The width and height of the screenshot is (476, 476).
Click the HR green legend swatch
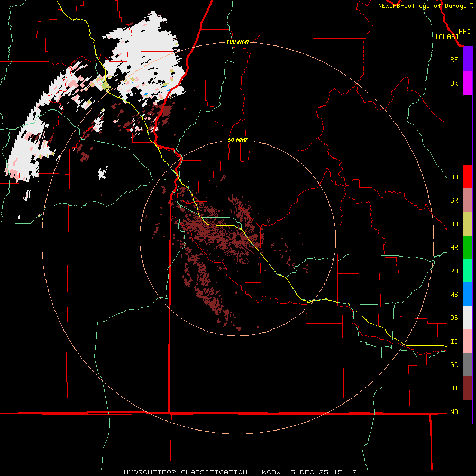467,248
